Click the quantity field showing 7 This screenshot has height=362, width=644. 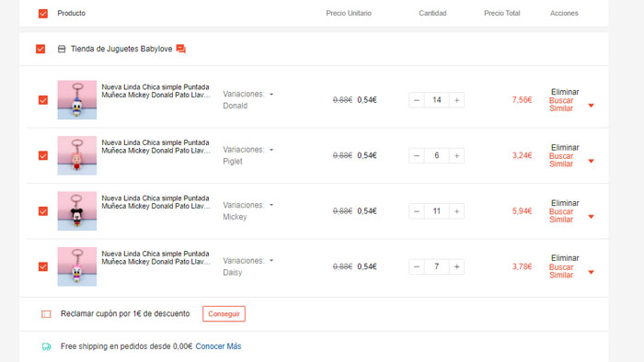point(437,266)
